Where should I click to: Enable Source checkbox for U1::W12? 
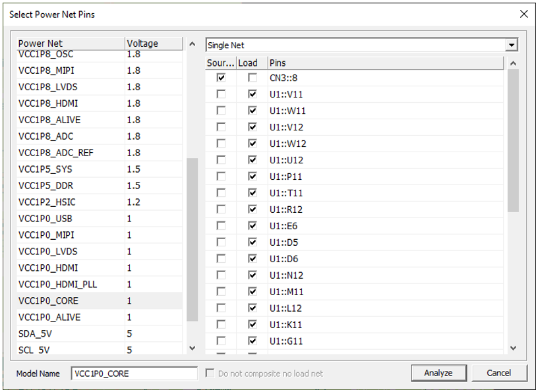pos(221,144)
